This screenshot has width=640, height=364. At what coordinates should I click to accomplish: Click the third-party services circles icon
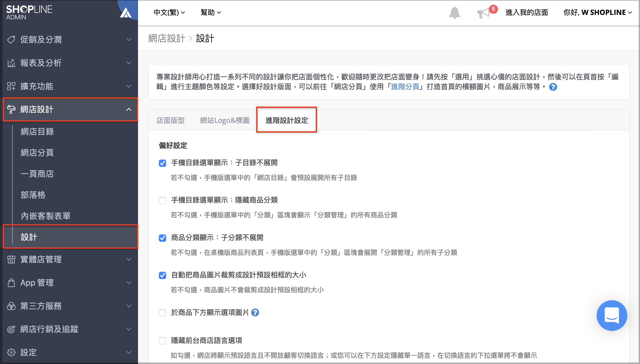11,306
